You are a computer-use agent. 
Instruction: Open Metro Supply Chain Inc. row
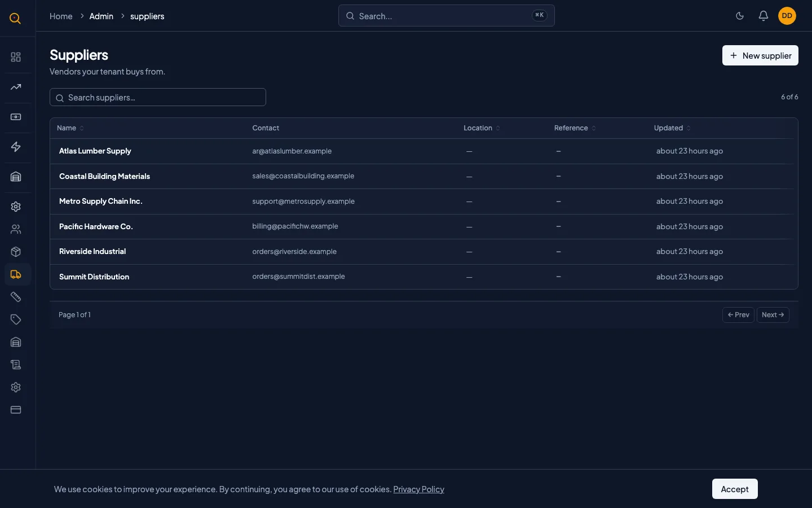423,202
